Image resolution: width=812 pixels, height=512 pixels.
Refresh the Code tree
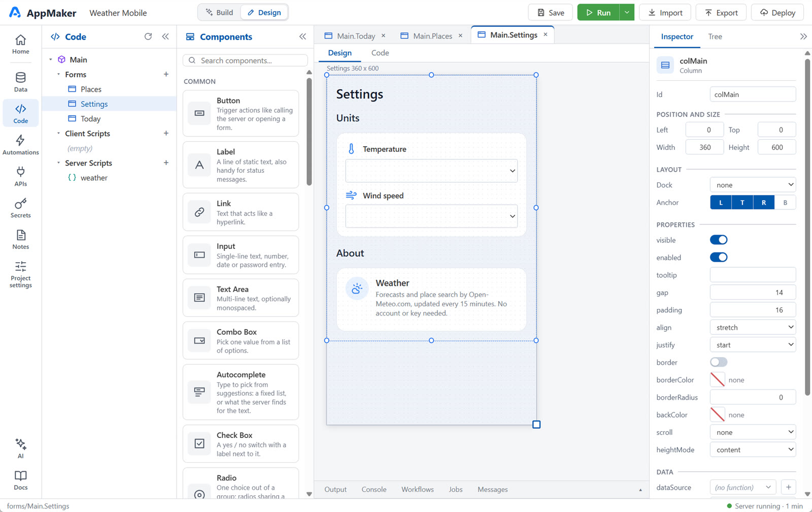(148, 37)
